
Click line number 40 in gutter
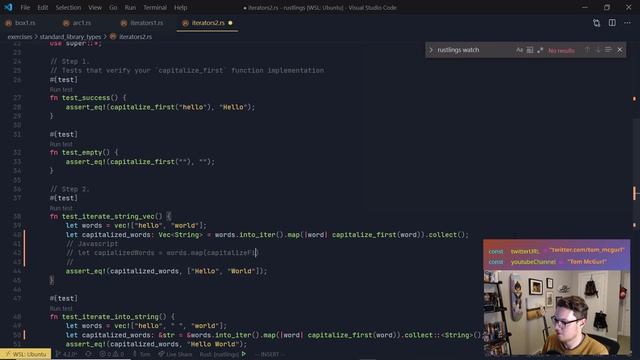tap(17, 235)
